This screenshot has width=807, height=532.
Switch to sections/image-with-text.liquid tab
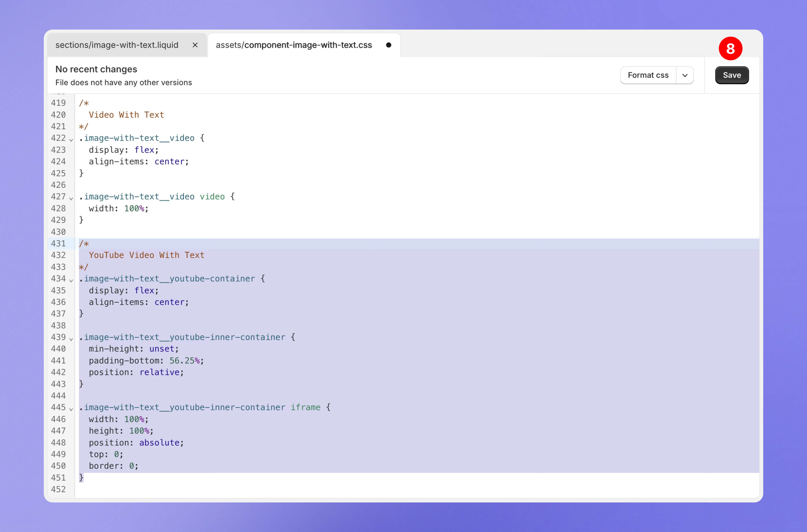click(117, 45)
